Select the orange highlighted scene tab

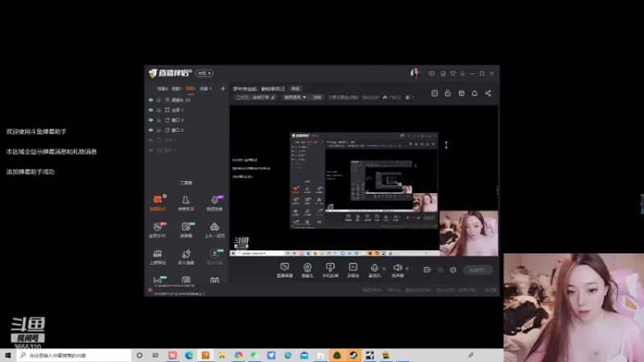[x=191, y=88]
